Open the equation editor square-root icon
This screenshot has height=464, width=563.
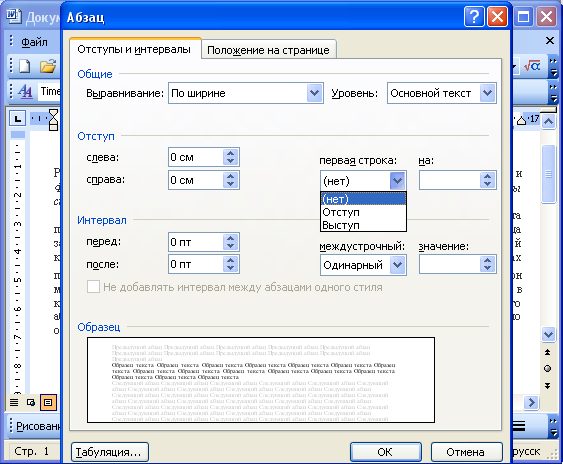(532, 66)
